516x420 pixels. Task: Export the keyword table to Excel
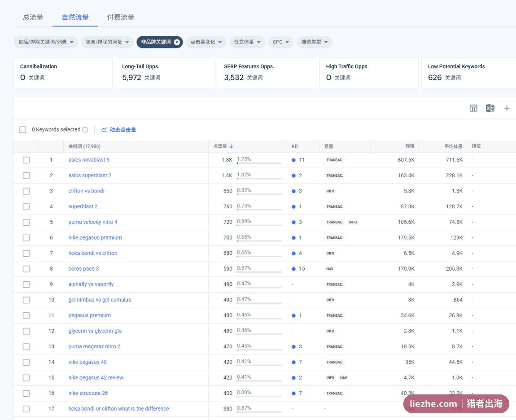click(490, 108)
